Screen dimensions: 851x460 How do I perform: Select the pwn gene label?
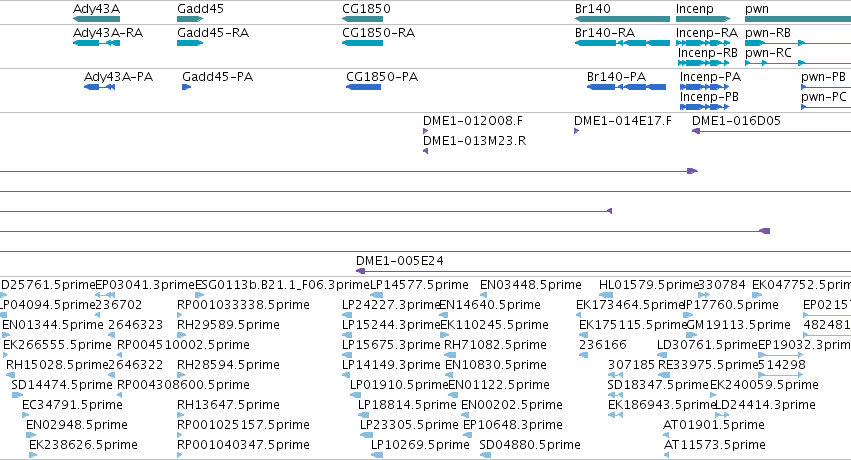tap(757, 9)
